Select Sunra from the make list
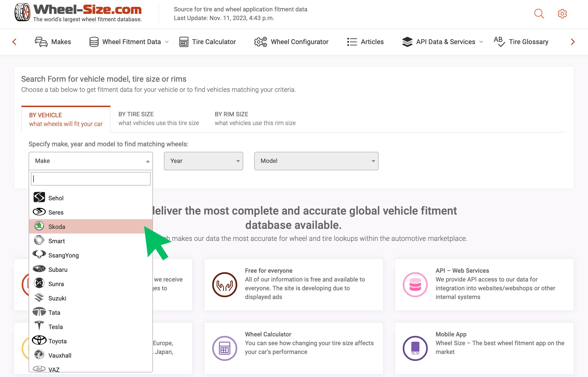 [91, 284]
